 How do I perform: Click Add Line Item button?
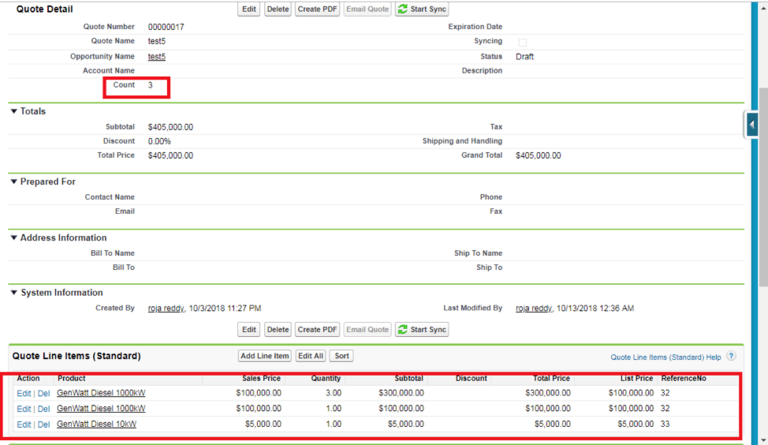pyautogui.click(x=264, y=356)
